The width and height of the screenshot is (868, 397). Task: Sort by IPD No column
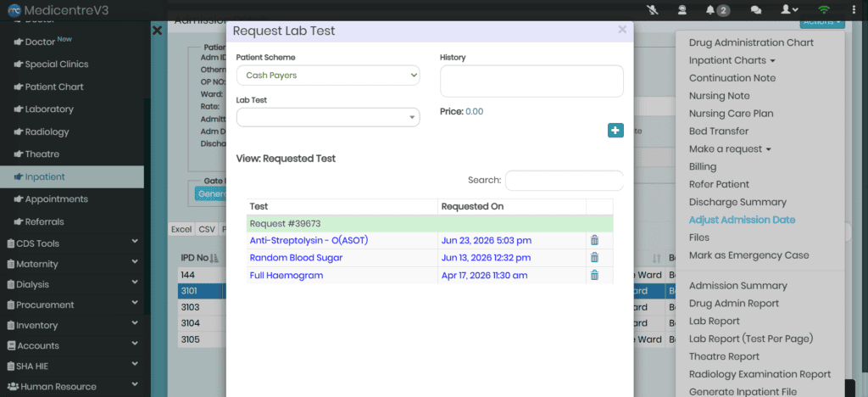click(200, 258)
